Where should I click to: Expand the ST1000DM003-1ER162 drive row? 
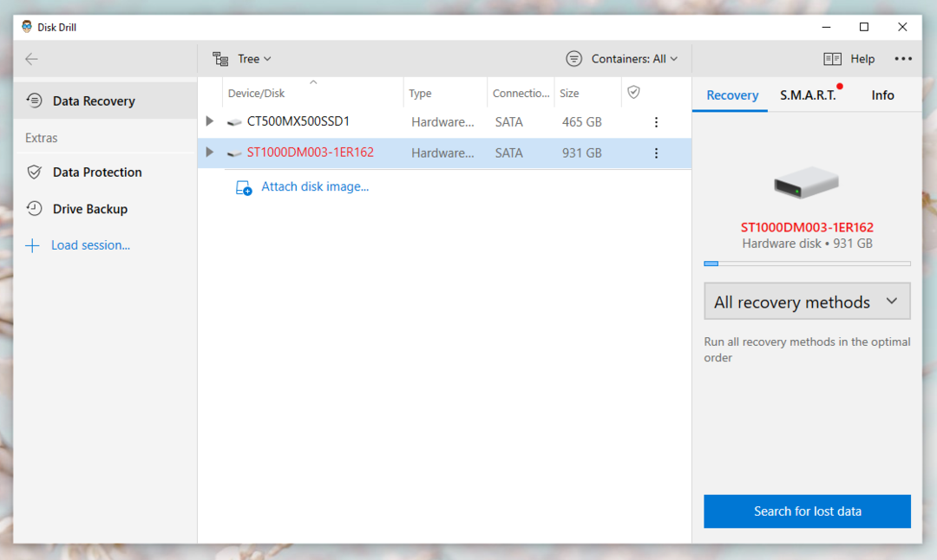coord(208,153)
